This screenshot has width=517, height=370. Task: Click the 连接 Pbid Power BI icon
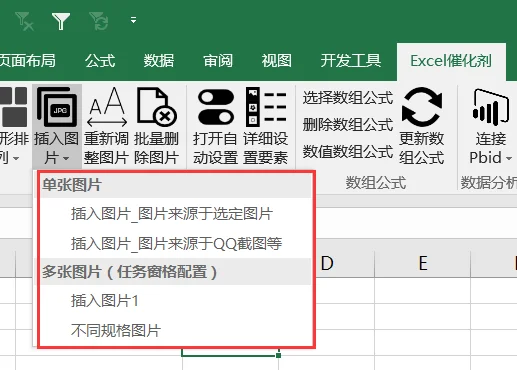490,107
